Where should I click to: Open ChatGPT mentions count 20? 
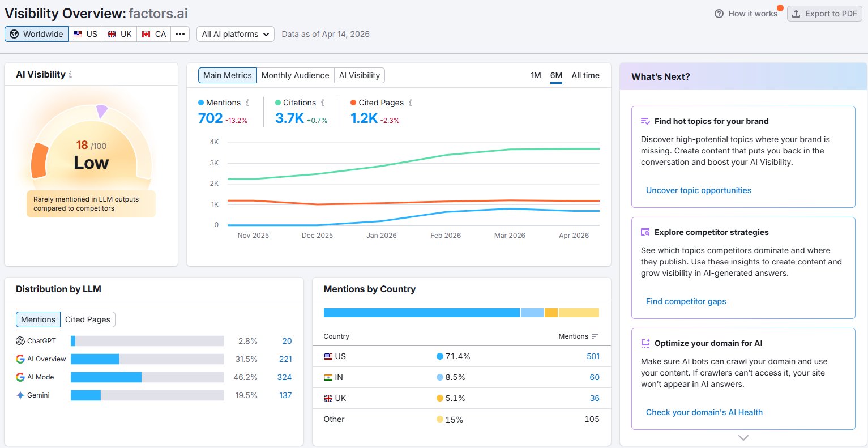[287, 341]
